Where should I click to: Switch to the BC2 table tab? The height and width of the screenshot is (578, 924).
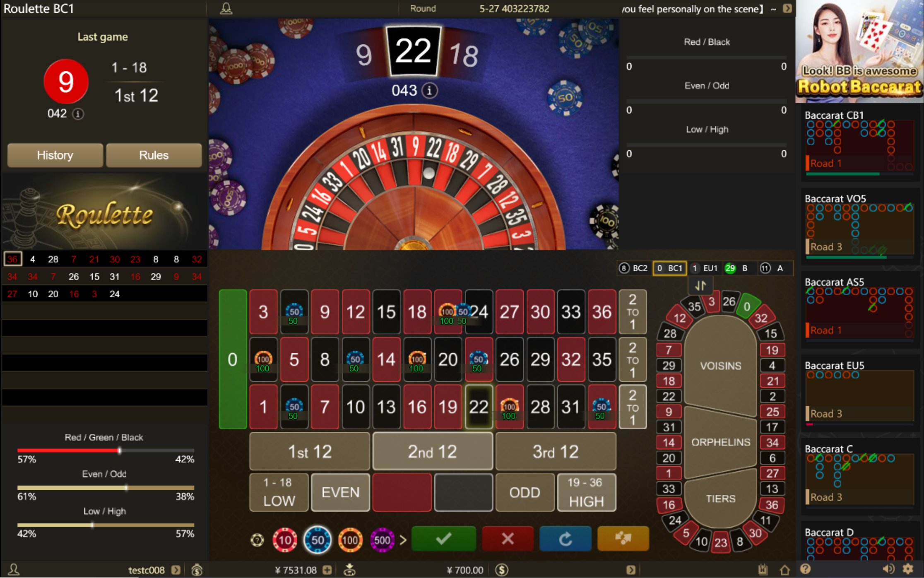point(634,268)
